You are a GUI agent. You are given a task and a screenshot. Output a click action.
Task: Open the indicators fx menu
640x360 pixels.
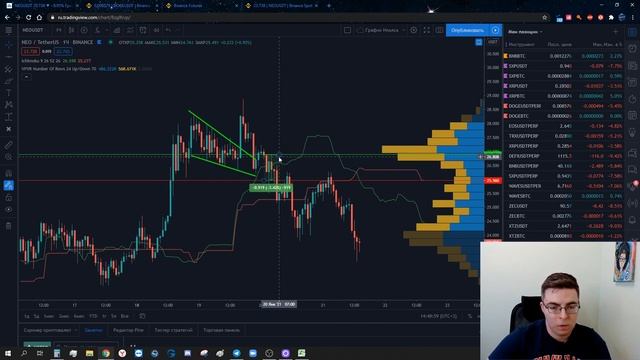coord(98,30)
